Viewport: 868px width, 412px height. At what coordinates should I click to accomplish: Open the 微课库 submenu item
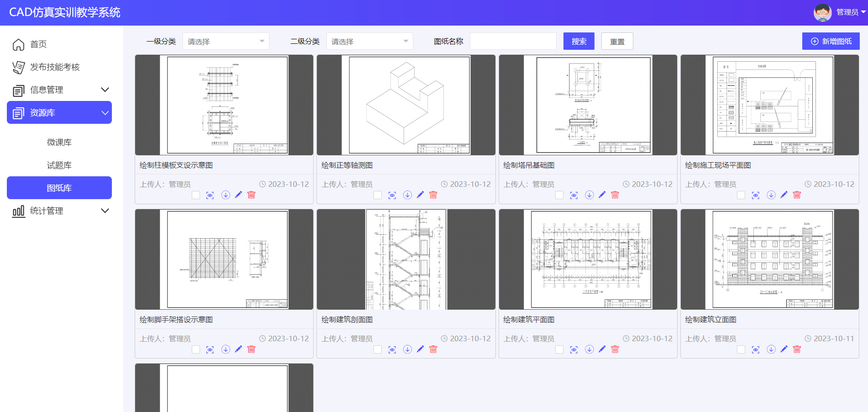[x=59, y=142]
